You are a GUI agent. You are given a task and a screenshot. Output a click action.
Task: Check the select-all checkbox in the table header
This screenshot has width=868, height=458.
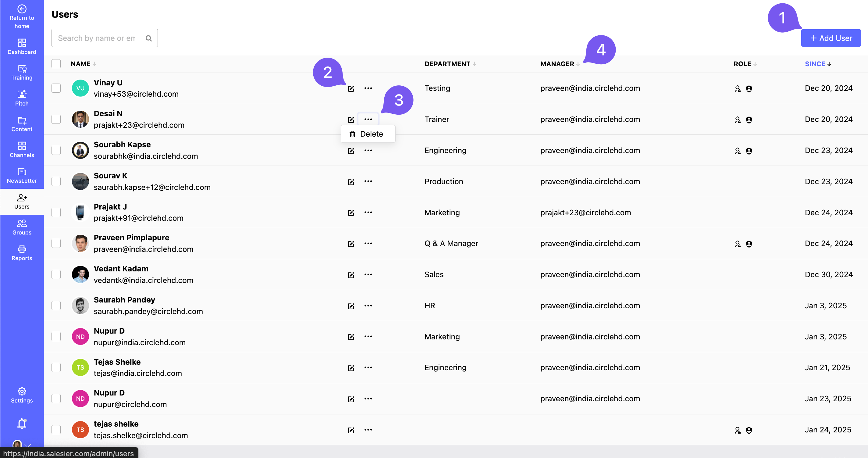[x=56, y=63]
